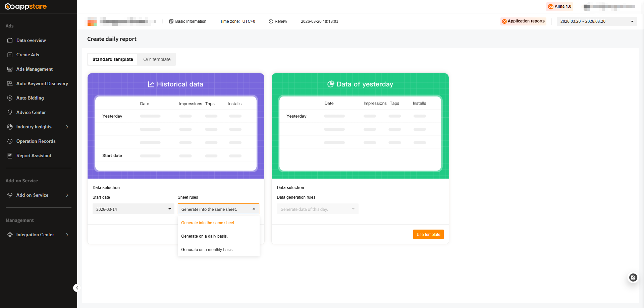Click the Operation Records clock icon
The height and width of the screenshot is (308, 644).
10,141
